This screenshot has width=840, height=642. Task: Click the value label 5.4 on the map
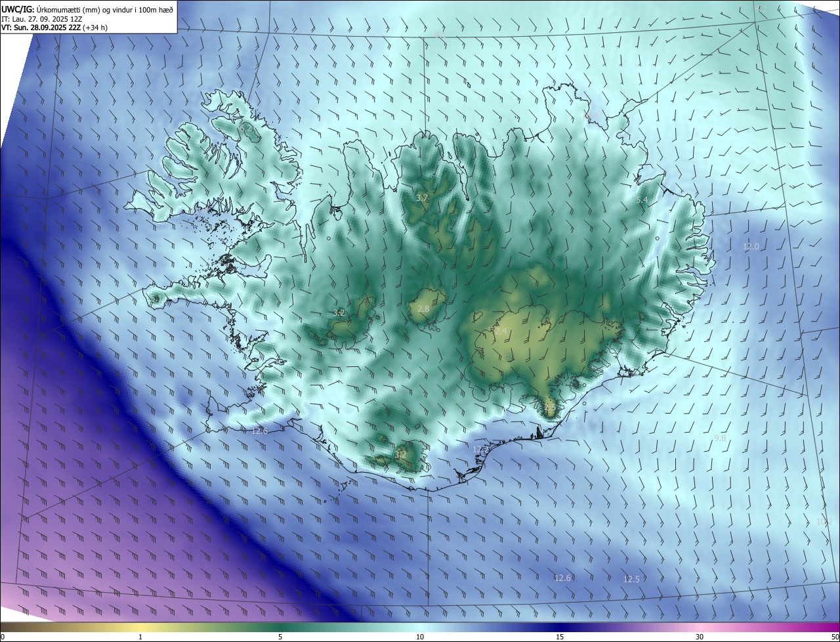click(x=642, y=200)
